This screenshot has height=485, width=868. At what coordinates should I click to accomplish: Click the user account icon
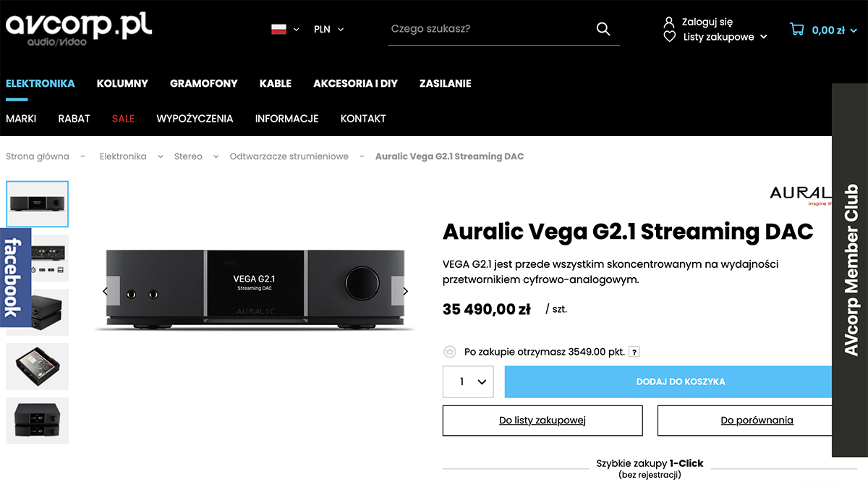669,22
